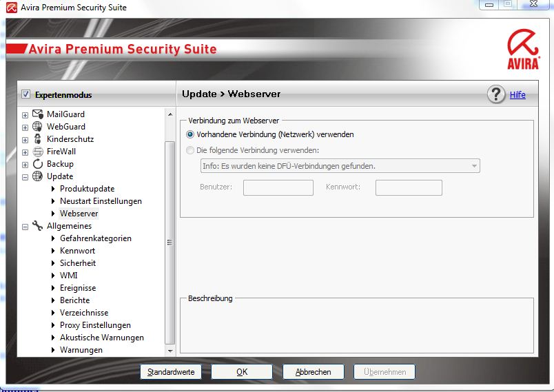Toggle the Expertenmodus checkbox

coord(26,94)
